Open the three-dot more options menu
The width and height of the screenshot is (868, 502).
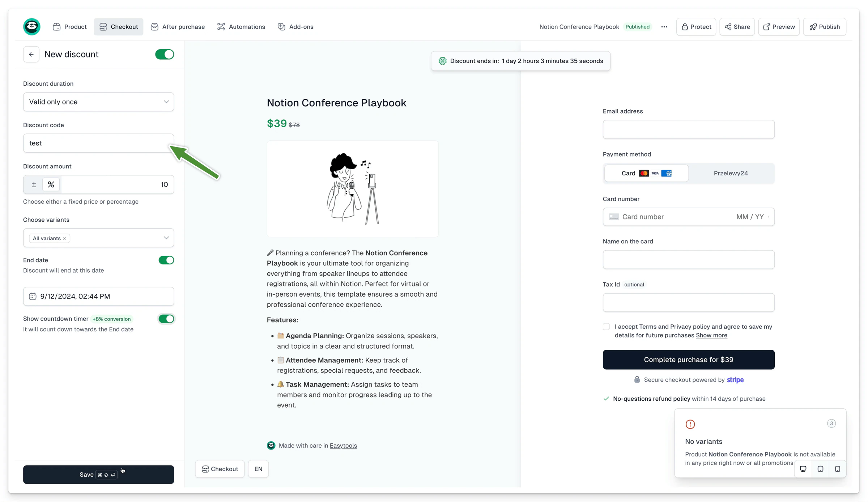click(664, 27)
